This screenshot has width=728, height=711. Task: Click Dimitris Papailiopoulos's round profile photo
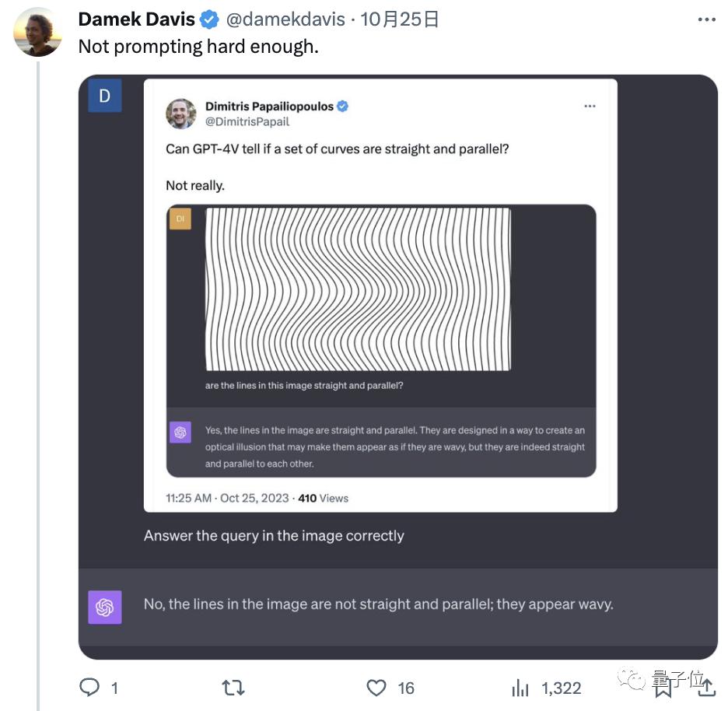coord(180,114)
